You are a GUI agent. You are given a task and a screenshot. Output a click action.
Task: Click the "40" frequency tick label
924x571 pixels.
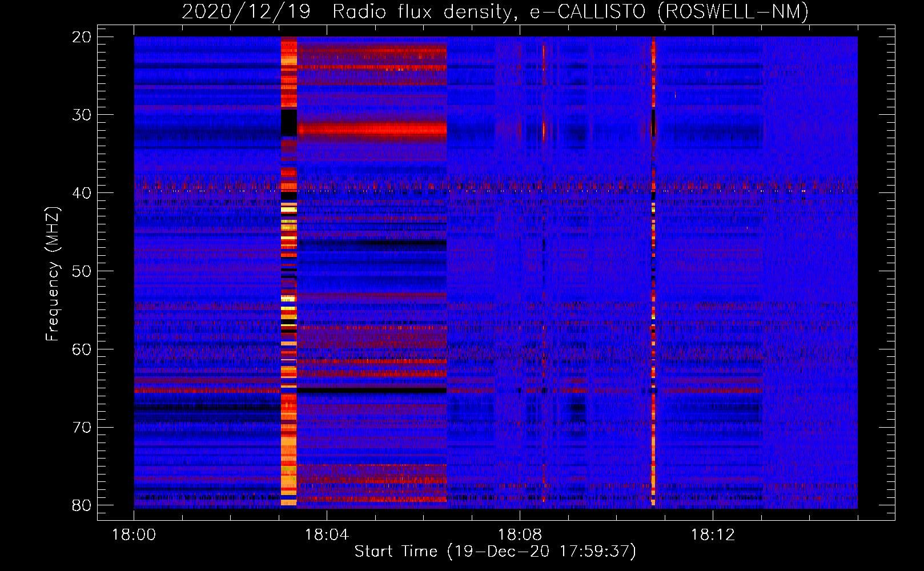point(82,193)
